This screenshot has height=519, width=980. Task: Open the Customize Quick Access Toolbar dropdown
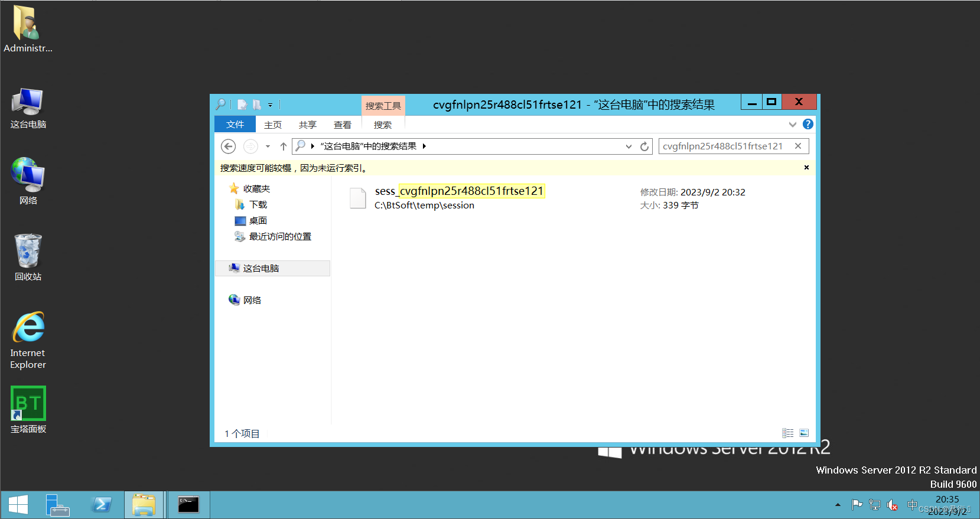coord(271,105)
